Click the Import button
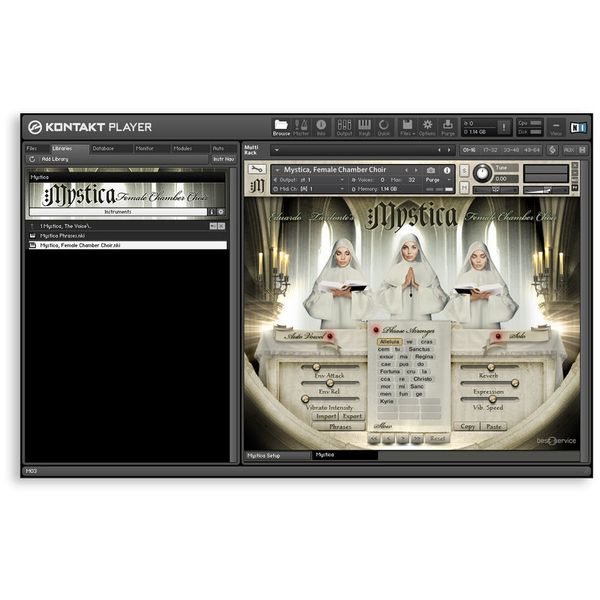The height and width of the screenshot is (600, 600). (326, 416)
